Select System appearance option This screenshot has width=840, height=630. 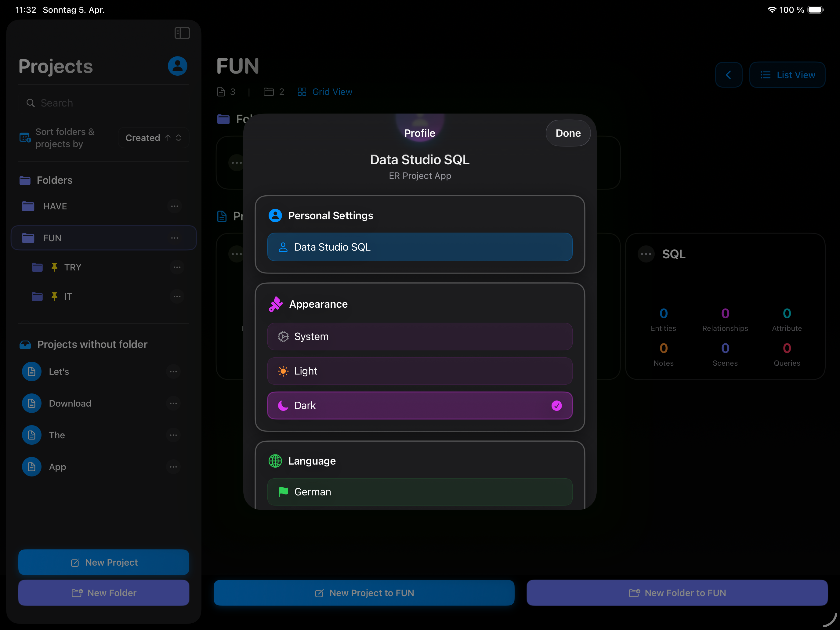[x=420, y=336]
